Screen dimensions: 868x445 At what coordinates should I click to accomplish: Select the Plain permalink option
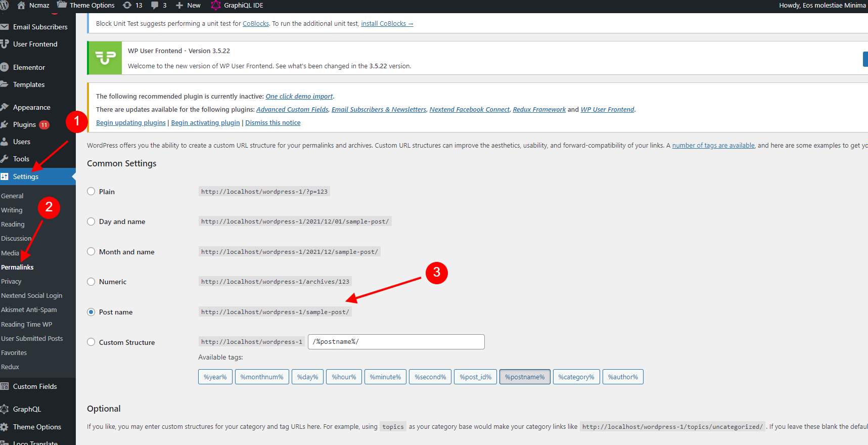[91, 191]
